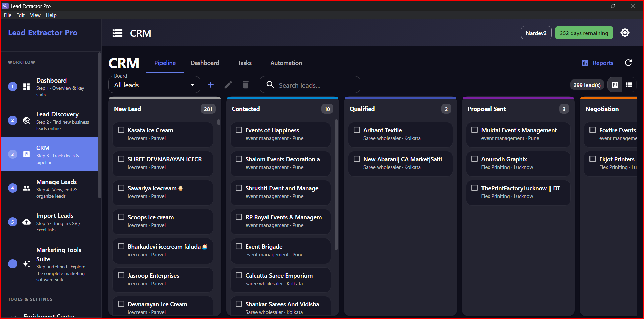Click the Contacted column scrollbar

tap(336, 184)
